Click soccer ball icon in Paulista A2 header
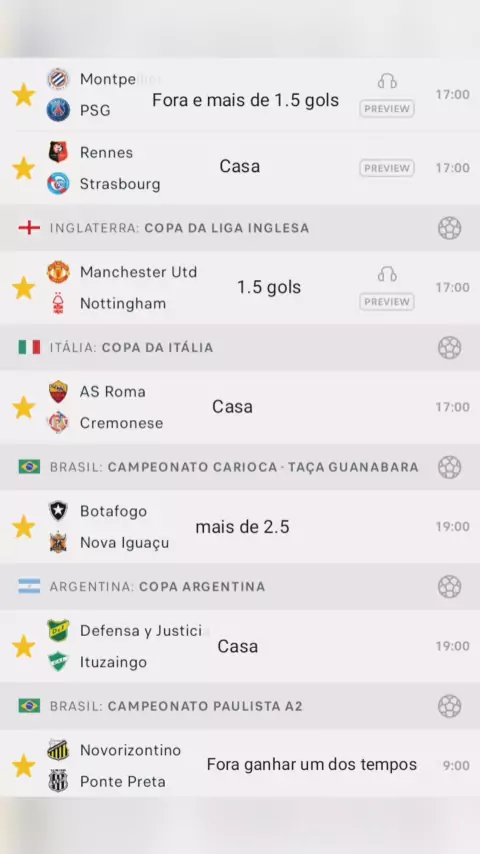480x854 pixels. point(449,706)
